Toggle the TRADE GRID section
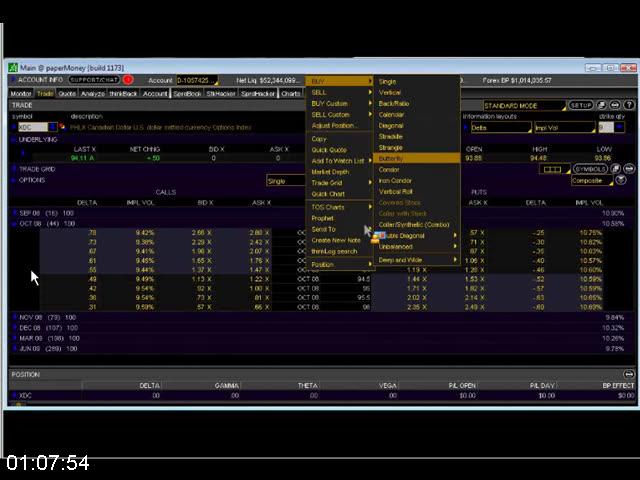This screenshot has width=640, height=480. pos(14,170)
